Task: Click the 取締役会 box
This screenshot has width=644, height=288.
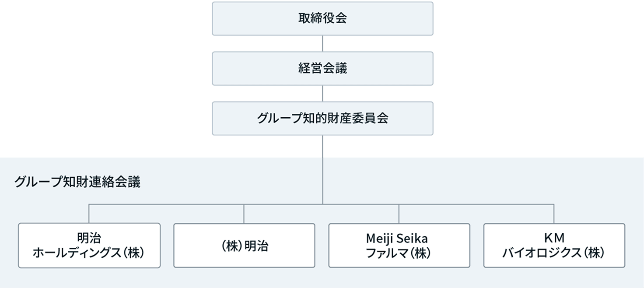Action: click(x=322, y=18)
